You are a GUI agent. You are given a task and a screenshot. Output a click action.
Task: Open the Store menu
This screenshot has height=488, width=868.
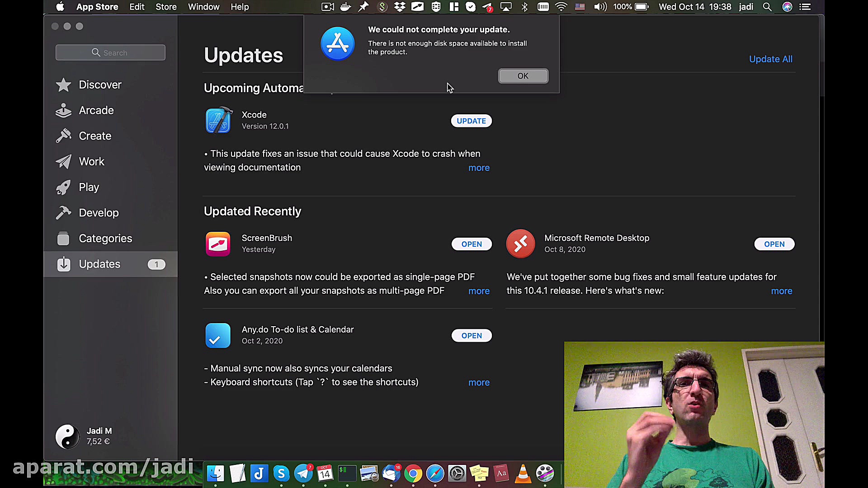click(166, 7)
